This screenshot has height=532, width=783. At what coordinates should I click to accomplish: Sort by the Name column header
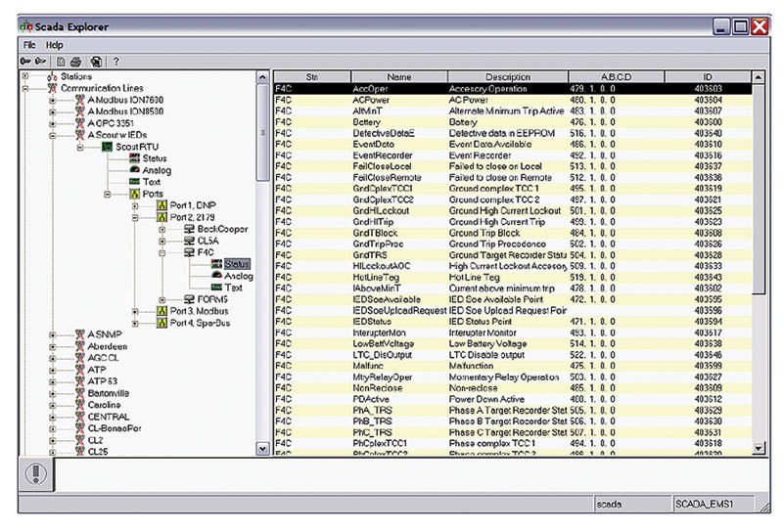(x=398, y=76)
